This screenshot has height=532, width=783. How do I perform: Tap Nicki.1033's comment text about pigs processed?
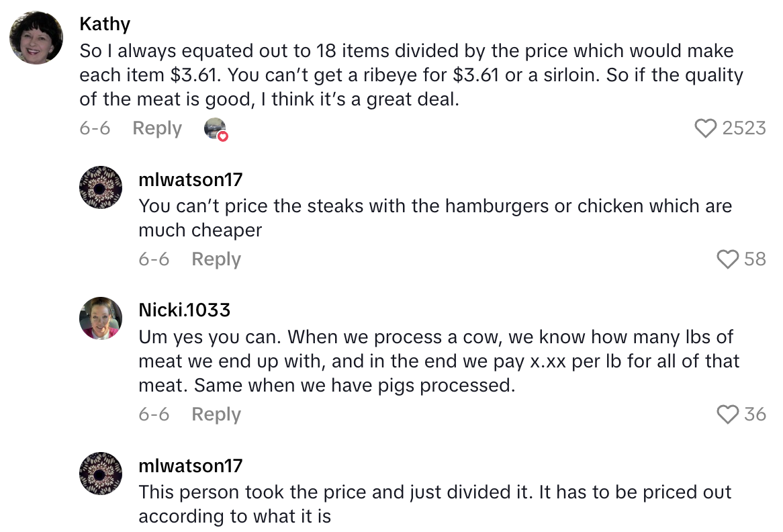pos(438,361)
